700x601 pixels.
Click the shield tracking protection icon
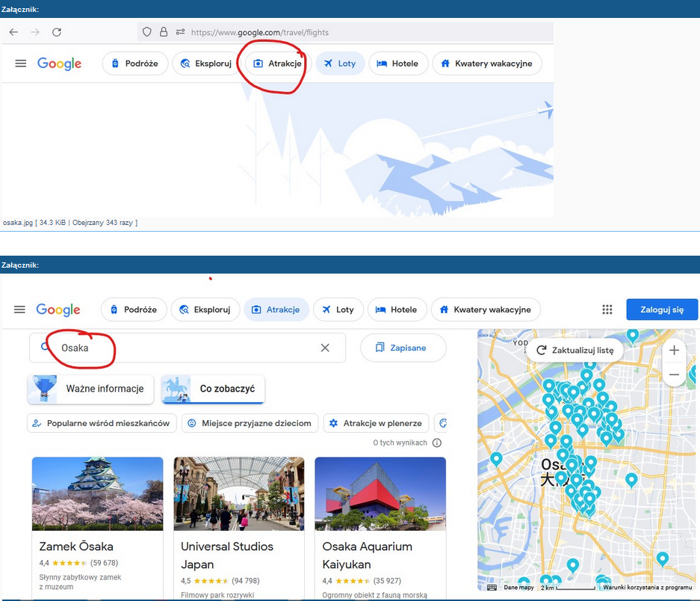coord(147,31)
